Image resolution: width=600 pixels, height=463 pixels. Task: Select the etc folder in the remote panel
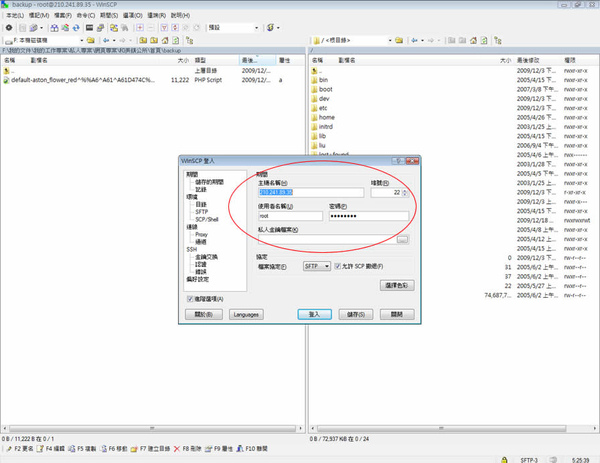pyautogui.click(x=323, y=108)
